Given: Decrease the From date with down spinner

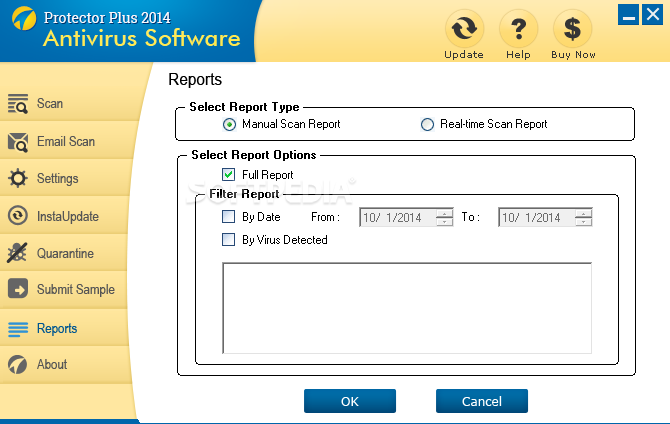Looking at the screenshot, I should click(x=444, y=222).
